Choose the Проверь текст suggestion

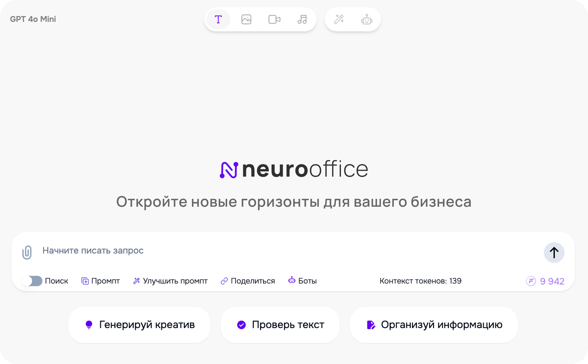[x=280, y=325]
